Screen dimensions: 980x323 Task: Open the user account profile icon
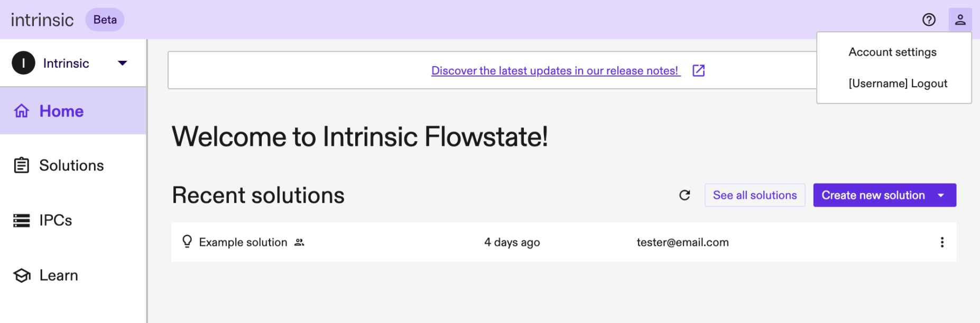960,20
